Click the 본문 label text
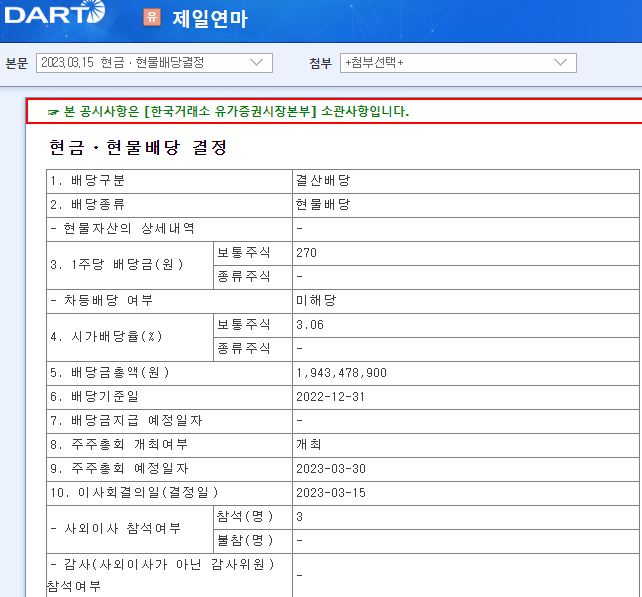 click(x=16, y=63)
